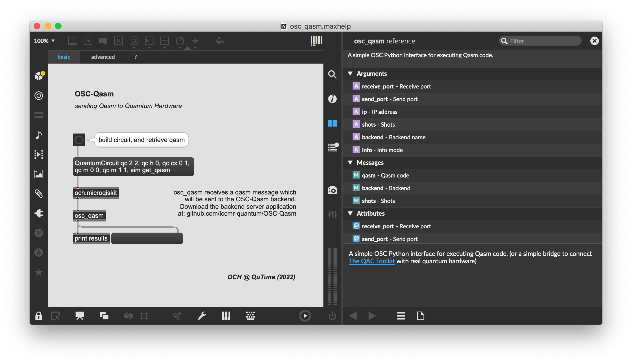Open the 100% zoom dropdown
The image size is (632, 364).
pos(44,41)
